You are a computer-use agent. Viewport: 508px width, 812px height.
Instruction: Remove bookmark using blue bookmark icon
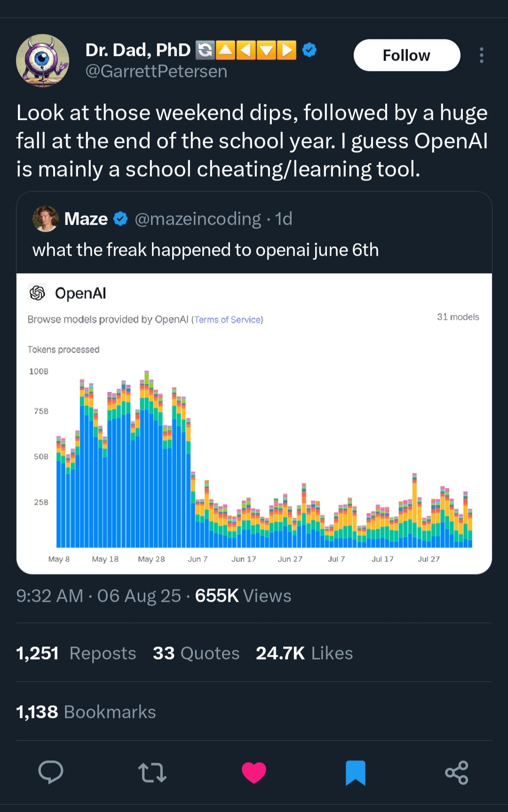(356, 772)
